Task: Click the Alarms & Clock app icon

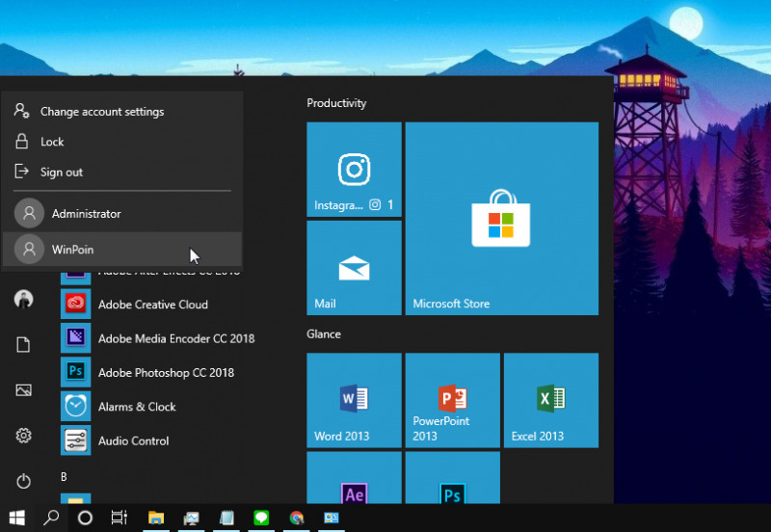Action: click(76, 406)
